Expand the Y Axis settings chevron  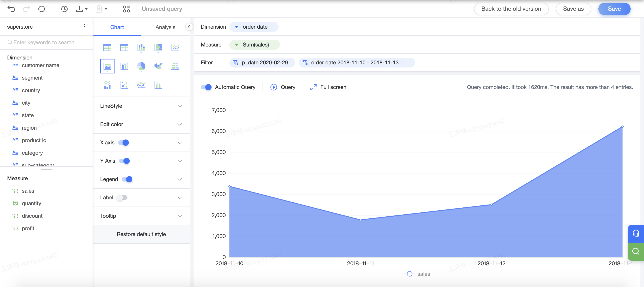180,161
